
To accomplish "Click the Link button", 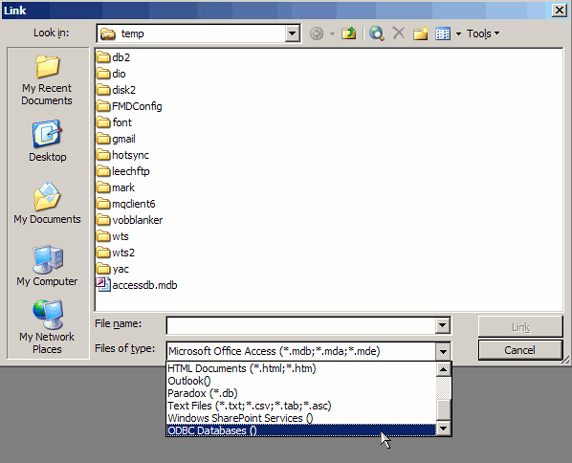I will pos(520,327).
